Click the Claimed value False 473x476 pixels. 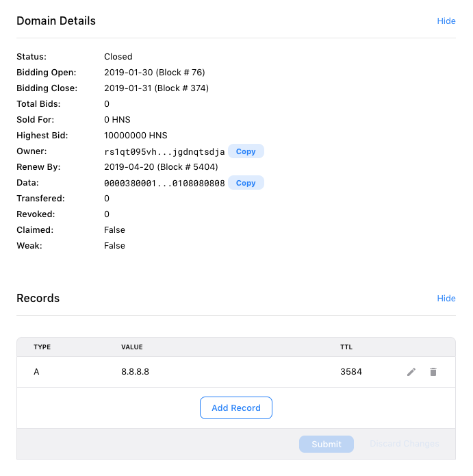pos(114,230)
